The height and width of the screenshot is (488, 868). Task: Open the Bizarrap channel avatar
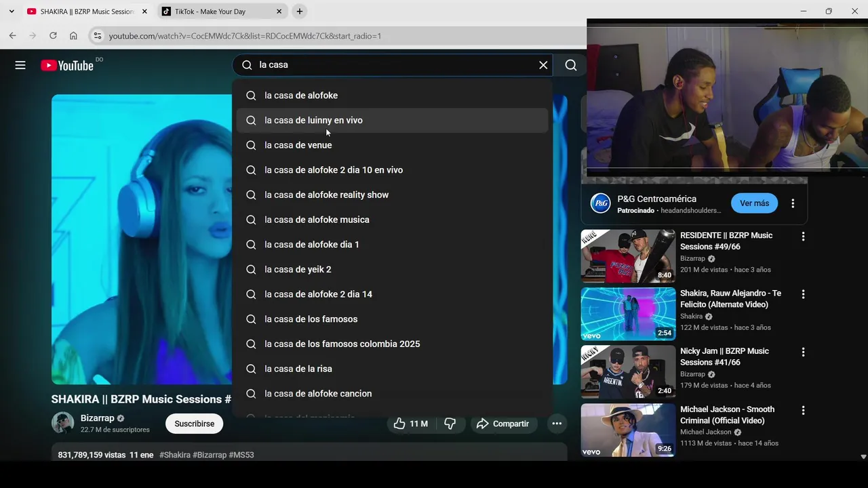pos(62,424)
